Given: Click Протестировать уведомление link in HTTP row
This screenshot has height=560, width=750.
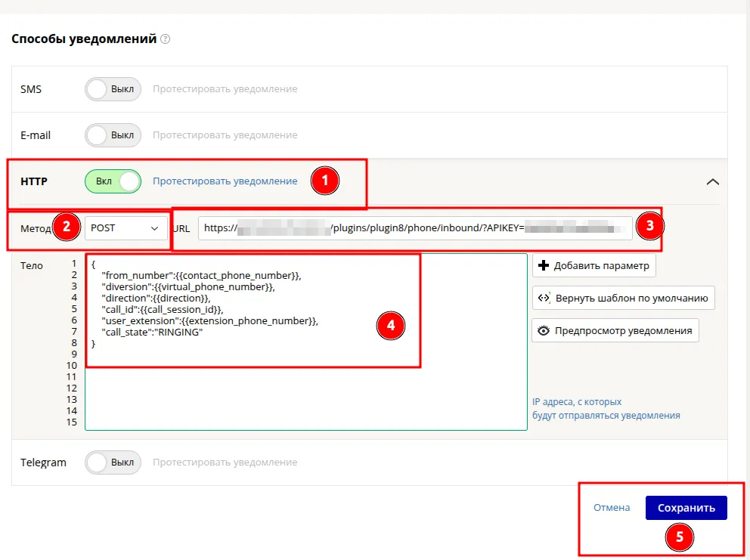Looking at the screenshot, I should [x=225, y=181].
